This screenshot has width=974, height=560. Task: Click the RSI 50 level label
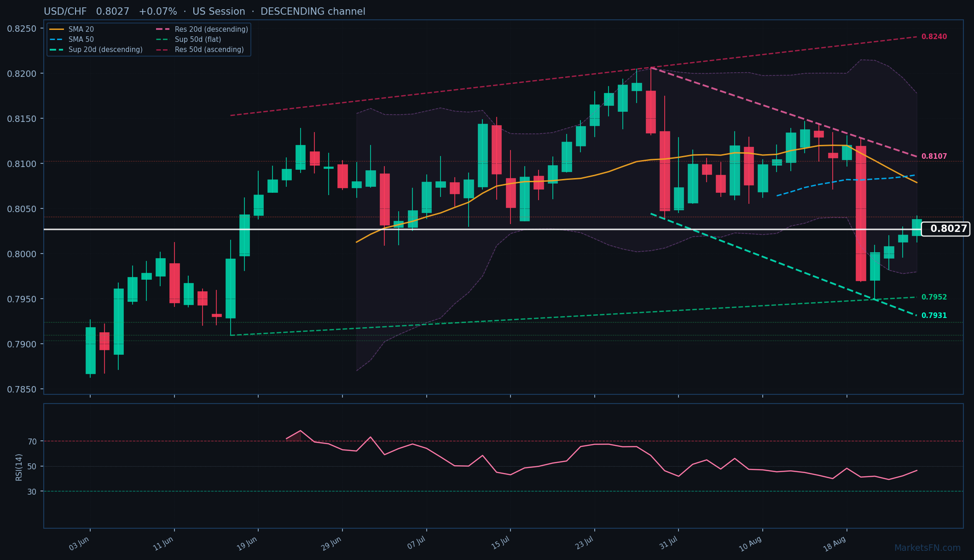click(x=32, y=467)
